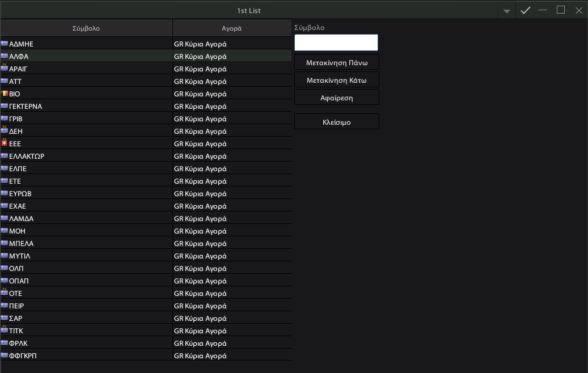Select the ΒΙΟ symbol text
Viewport: 588px width, 373px height.
pyautogui.click(x=15, y=94)
